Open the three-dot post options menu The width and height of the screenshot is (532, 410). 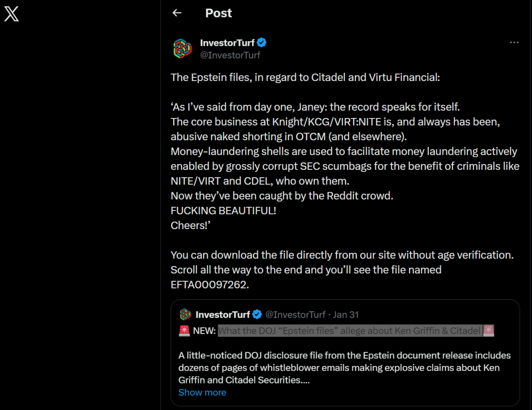514,43
